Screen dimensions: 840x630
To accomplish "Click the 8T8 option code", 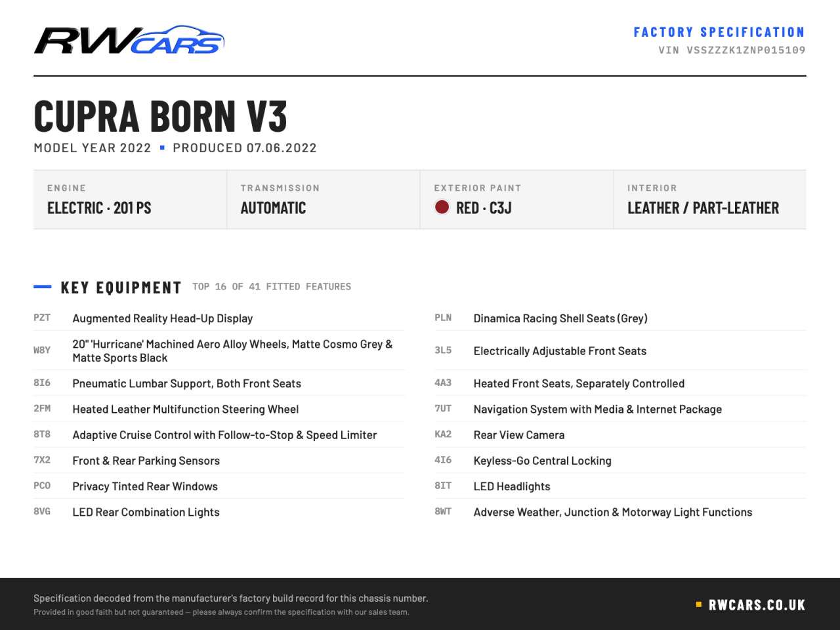I will [x=42, y=434].
